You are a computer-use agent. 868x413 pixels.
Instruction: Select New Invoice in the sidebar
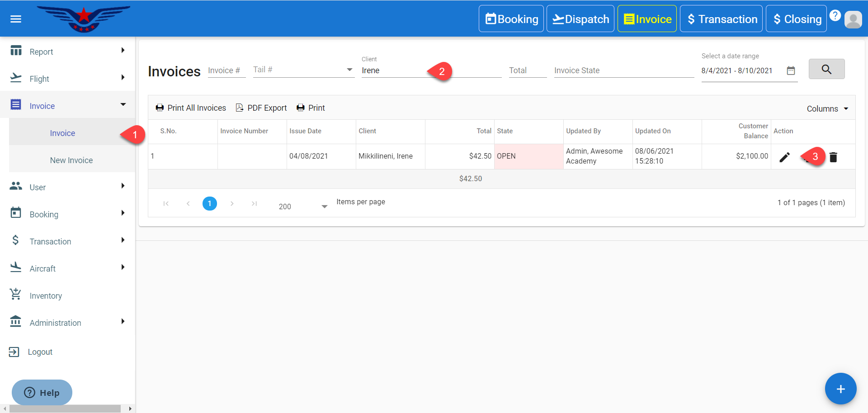tap(71, 160)
